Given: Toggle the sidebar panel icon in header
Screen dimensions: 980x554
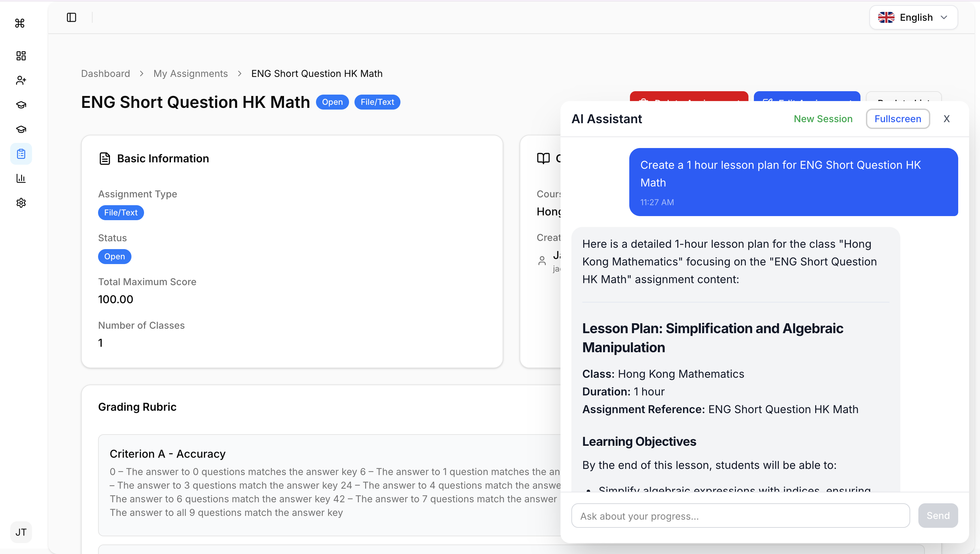Looking at the screenshot, I should pos(72,17).
